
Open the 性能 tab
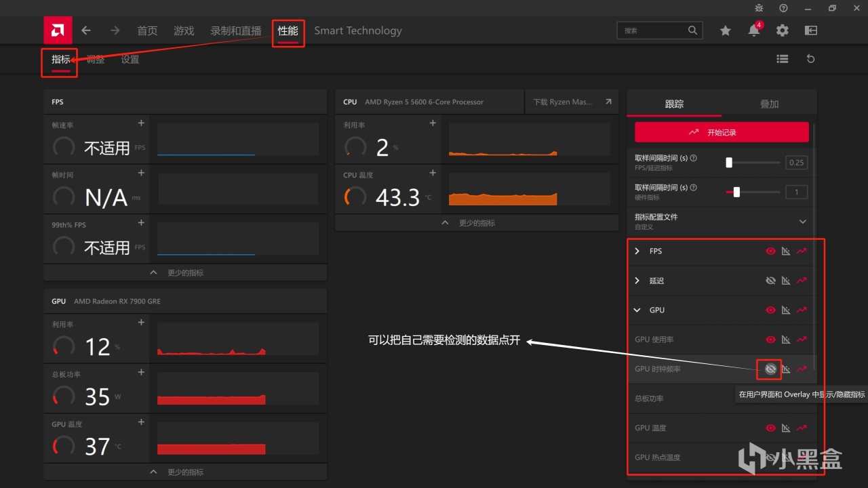pyautogui.click(x=288, y=30)
